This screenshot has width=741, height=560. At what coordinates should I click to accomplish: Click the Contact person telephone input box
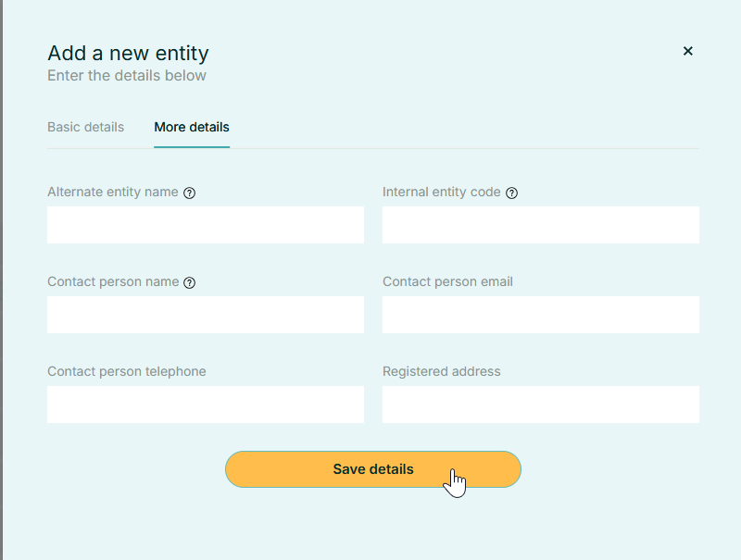[206, 404]
